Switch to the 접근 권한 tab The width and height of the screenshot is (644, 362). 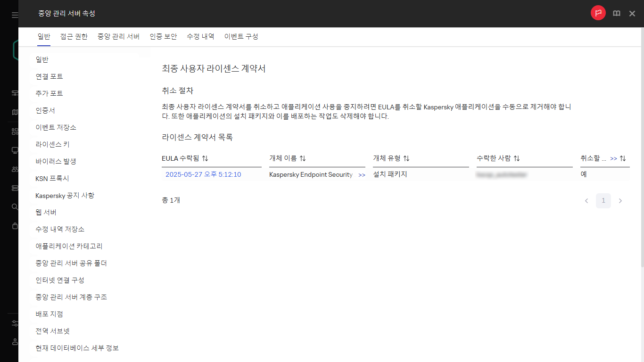(x=74, y=36)
